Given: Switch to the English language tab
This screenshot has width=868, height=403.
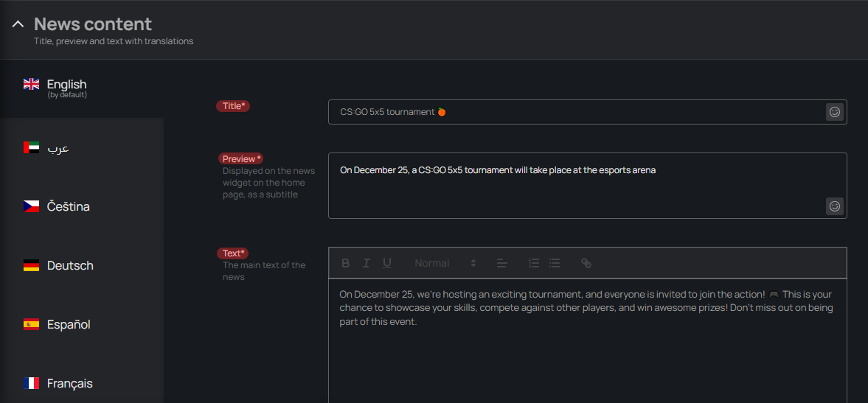Looking at the screenshot, I should [66, 88].
